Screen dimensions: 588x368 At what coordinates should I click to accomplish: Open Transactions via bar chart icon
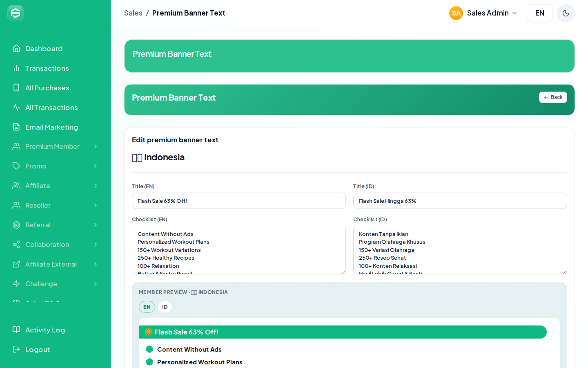click(16, 68)
